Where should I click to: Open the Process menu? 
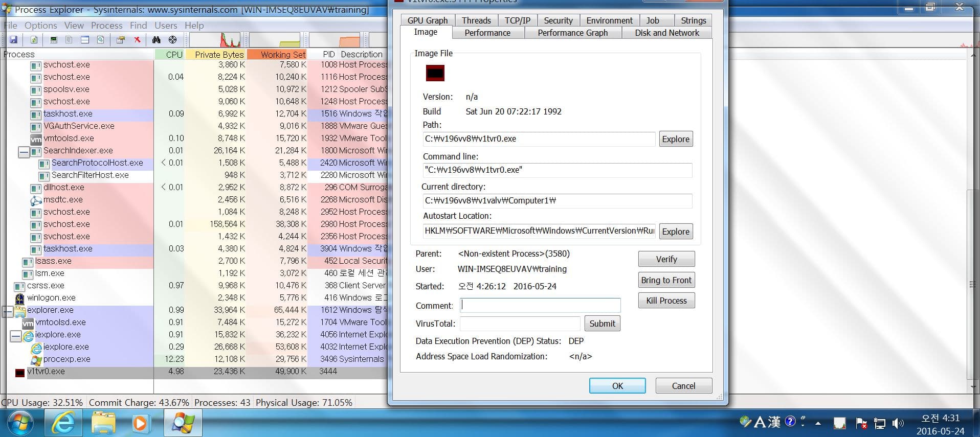(107, 25)
